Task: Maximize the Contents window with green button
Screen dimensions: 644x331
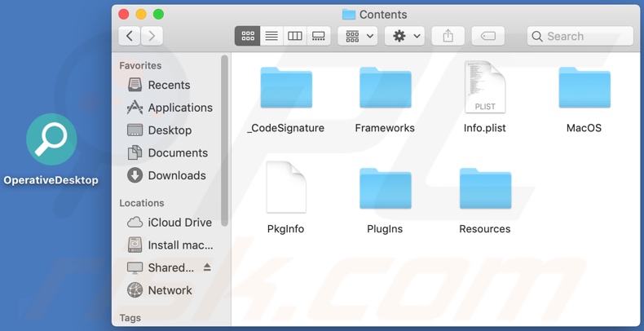Action: coord(158,15)
